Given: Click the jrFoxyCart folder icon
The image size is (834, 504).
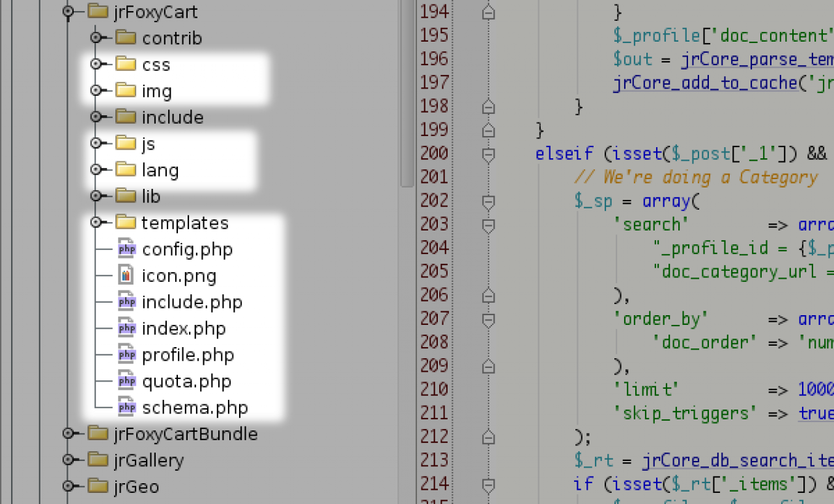Looking at the screenshot, I should point(97,11).
